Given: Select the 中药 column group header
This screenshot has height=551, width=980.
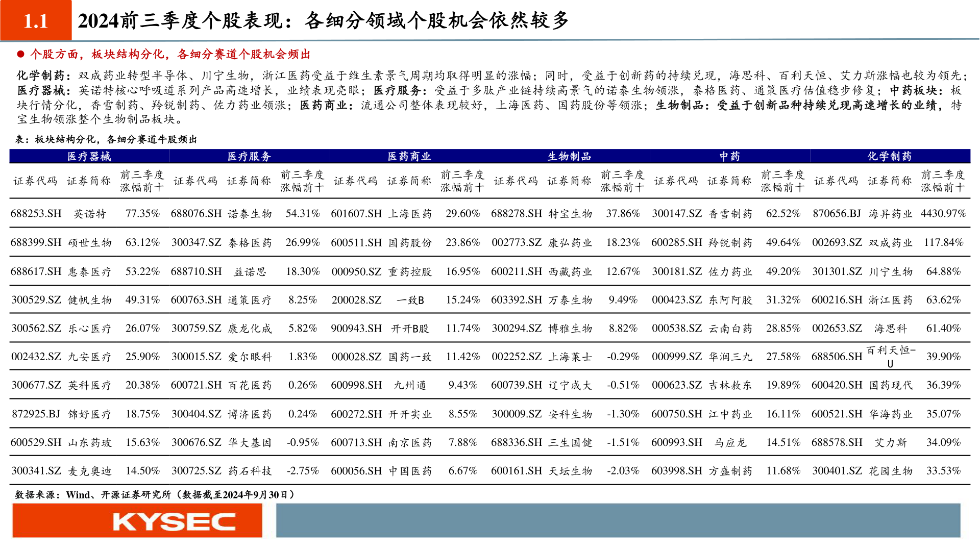Looking at the screenshot, I should click(x=730, y=156).
